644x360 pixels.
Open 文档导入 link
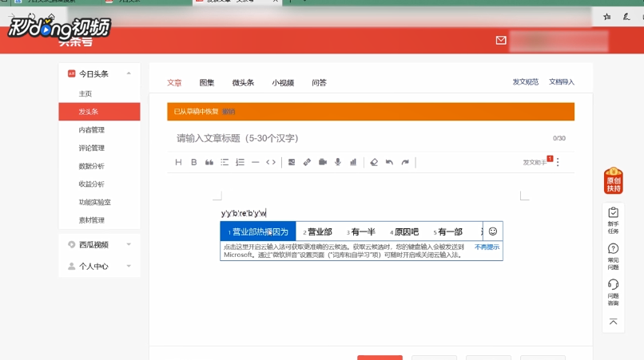pyautogui.click(x=562, y=81)
